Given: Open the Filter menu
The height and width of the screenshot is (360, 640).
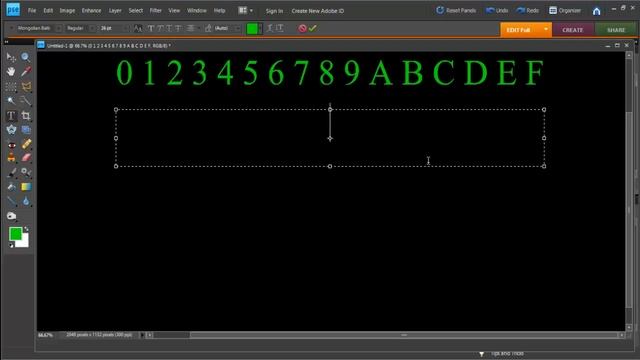Looking at the screenshot, I should click(x=156, y=11).
